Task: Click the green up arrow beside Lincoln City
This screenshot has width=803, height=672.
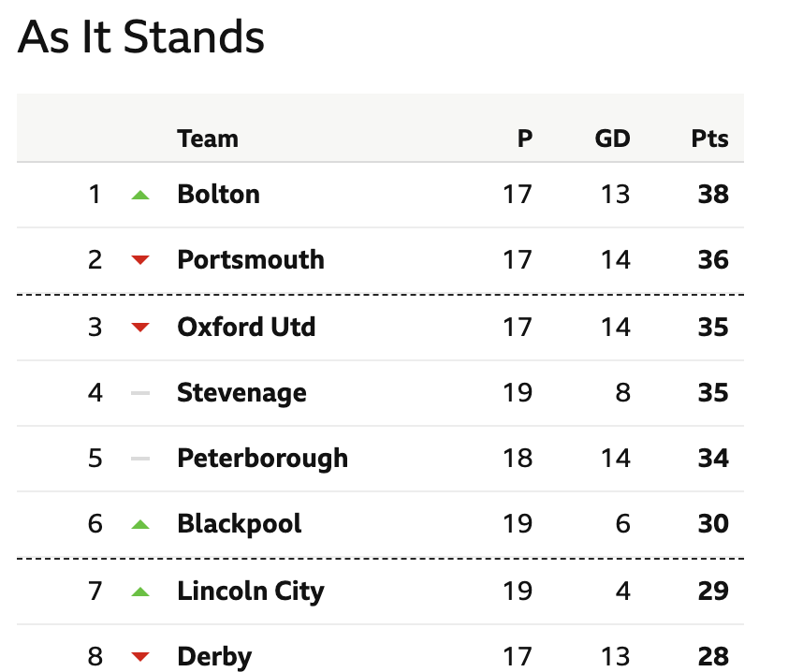Action: [140, 592]
